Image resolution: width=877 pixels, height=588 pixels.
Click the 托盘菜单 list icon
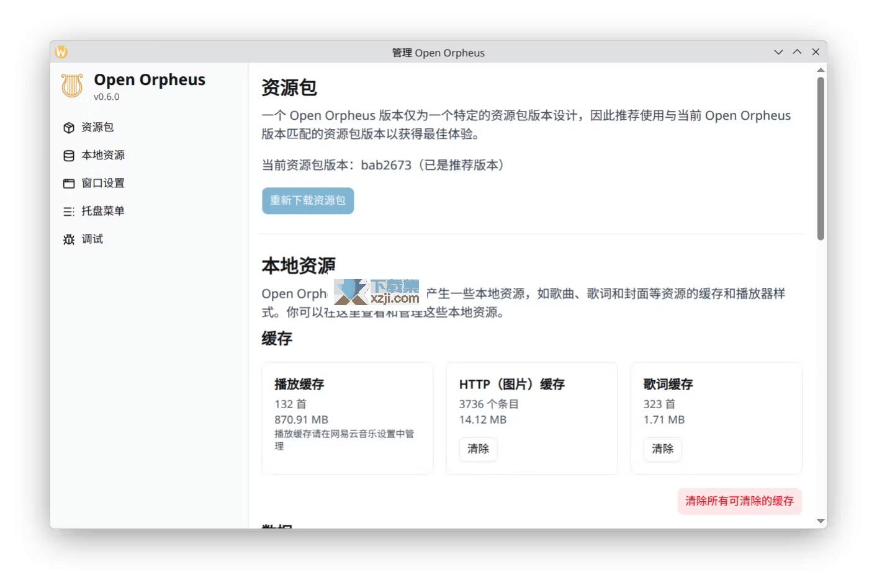point(69,212)
